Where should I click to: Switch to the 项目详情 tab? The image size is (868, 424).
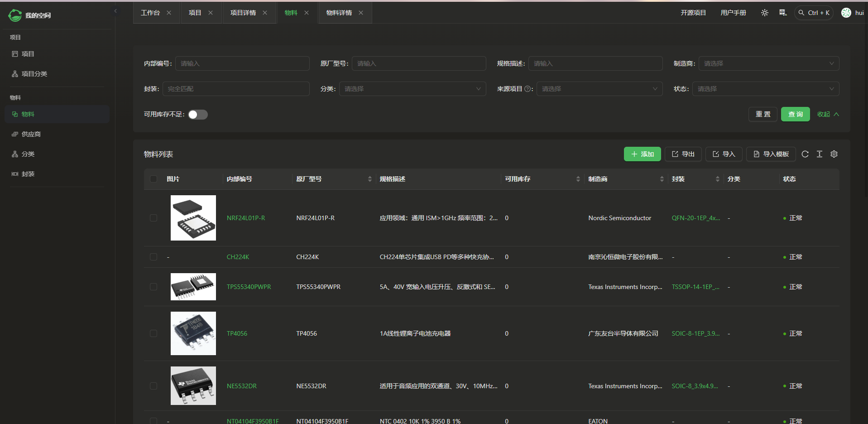[243, 13]
